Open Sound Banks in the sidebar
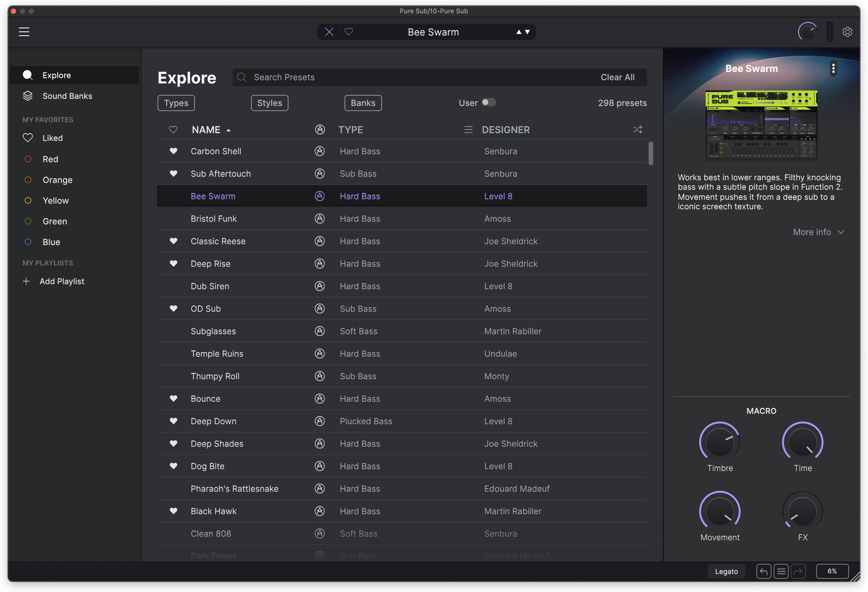This screenshot has width=868, height=592. click(74, 96)
